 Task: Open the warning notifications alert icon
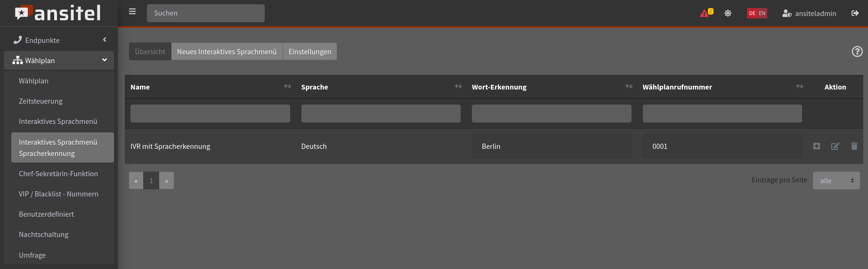click(706, 13)
